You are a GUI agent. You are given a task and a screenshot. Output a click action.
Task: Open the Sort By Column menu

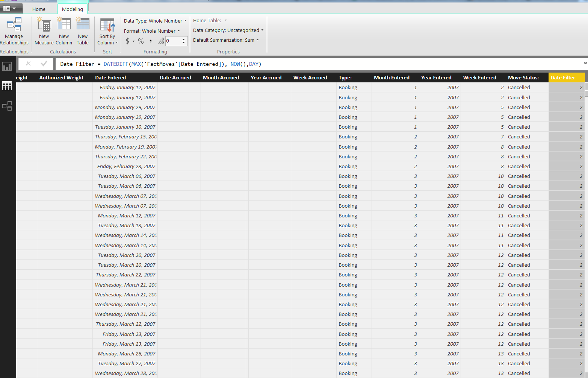point(107,31)
